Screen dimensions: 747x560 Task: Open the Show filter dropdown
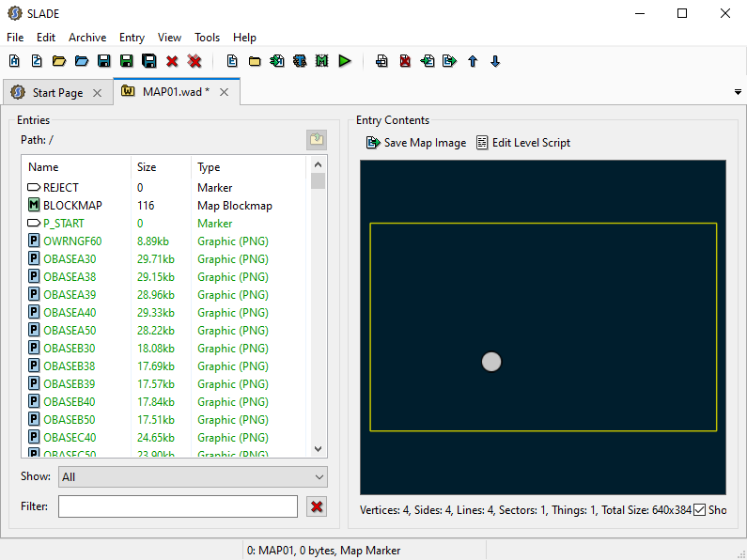tap(192, 476)
